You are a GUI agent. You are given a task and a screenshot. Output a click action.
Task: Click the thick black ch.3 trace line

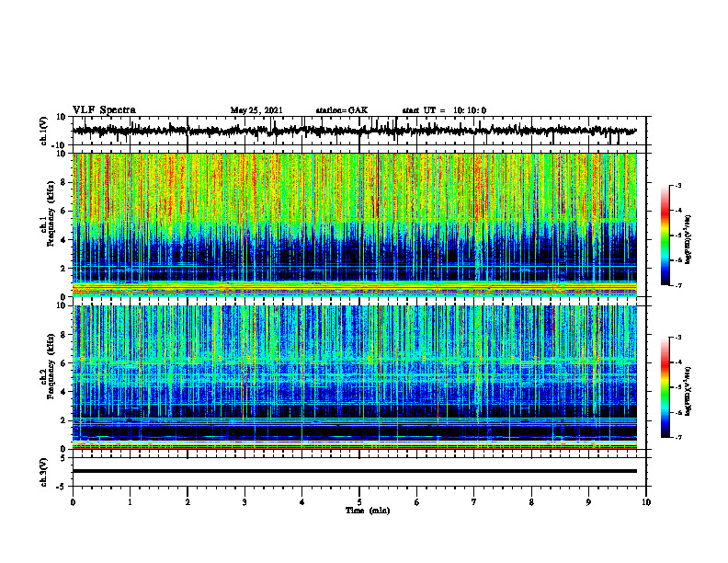click(x=354, y=471)
